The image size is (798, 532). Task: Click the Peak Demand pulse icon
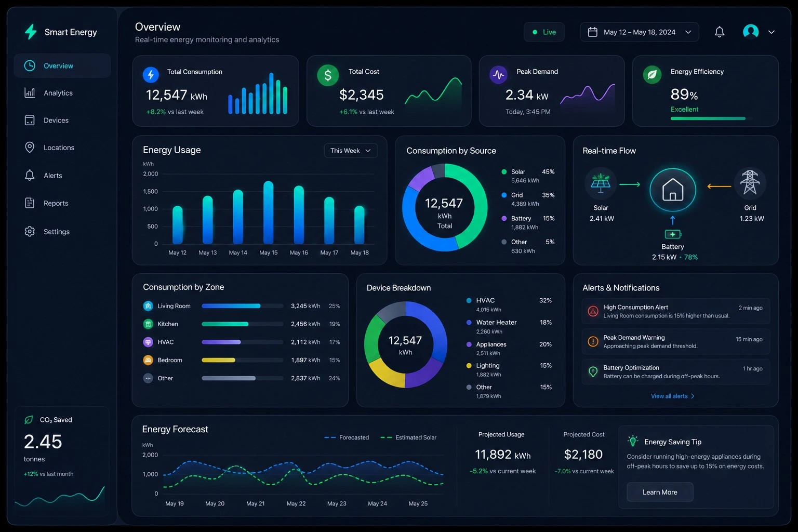click(x=498, y=75)
